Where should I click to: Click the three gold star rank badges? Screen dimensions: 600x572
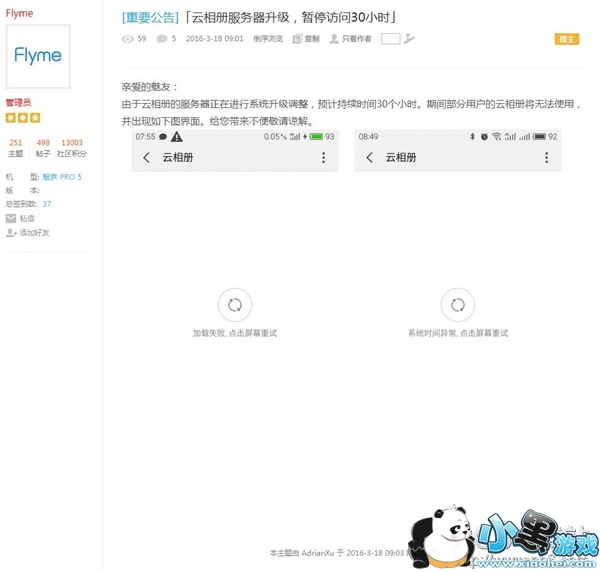click(23, 118)
